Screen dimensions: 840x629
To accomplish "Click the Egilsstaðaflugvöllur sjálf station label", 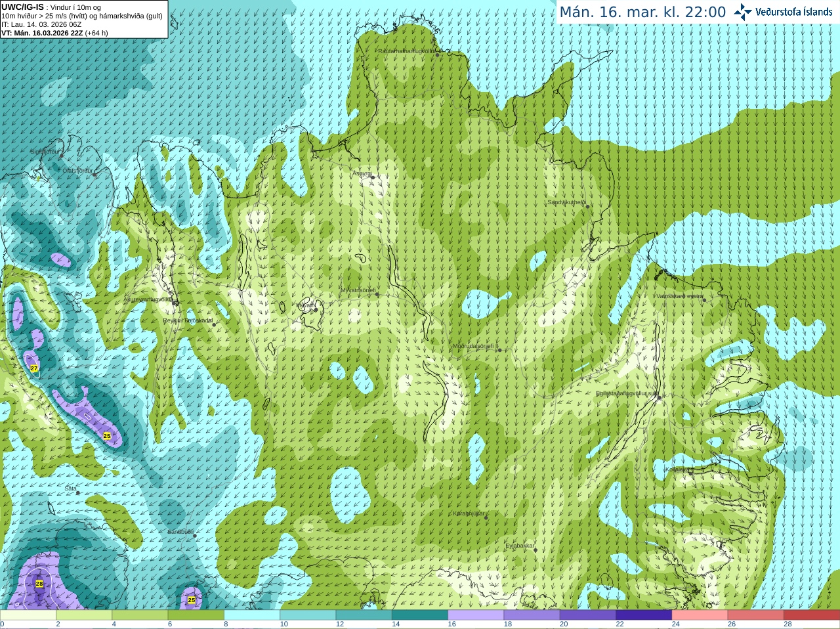I will pyautogui.click(x=627, y=393).
